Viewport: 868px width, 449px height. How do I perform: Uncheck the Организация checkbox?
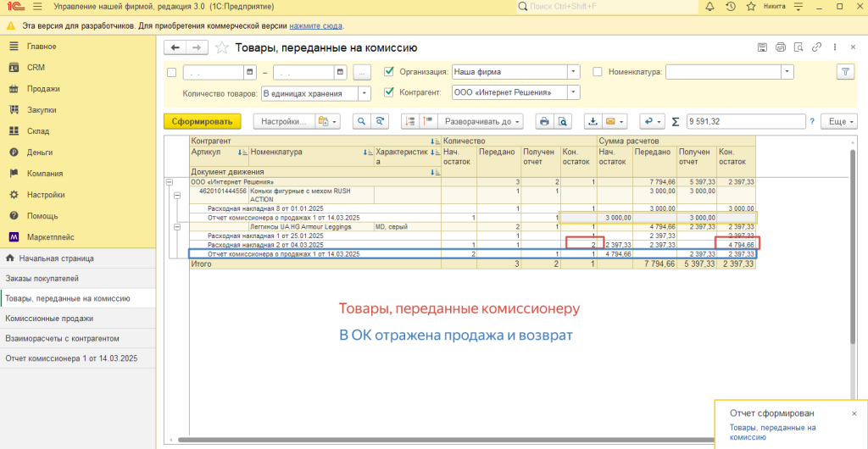[388, 71]
